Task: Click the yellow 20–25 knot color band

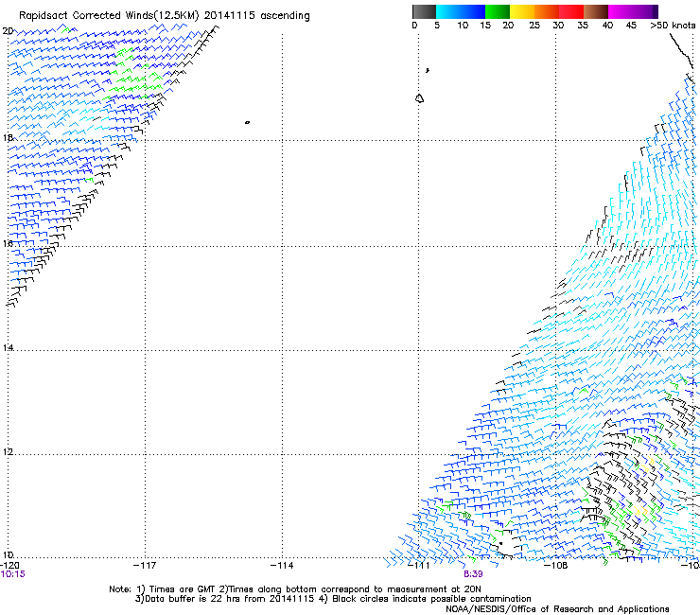Action: coord(522,11)
